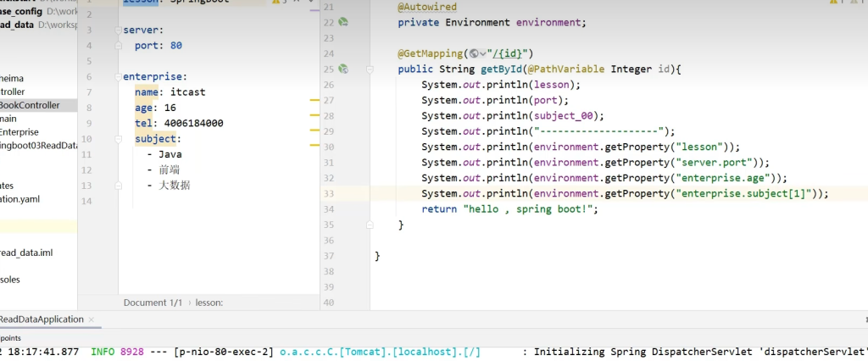Switch to the ReadDataApplication run tab
Image resolution: width=868 pixels, height=361 pixels.
[x=42, y=319]
